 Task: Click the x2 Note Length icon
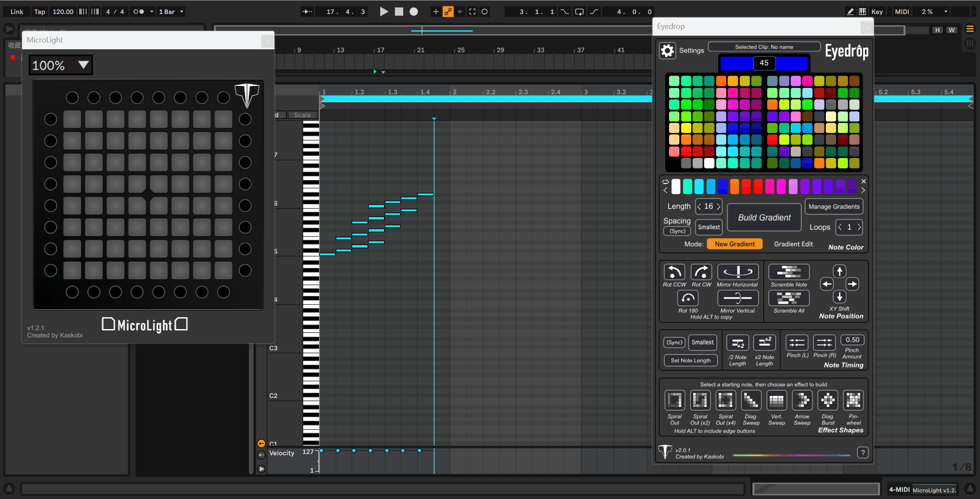764,343
